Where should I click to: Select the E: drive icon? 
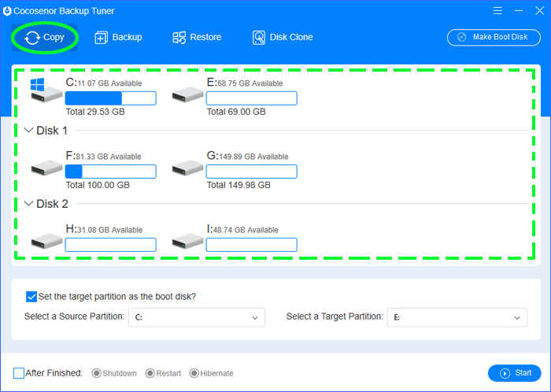click(x=187, y=94)
